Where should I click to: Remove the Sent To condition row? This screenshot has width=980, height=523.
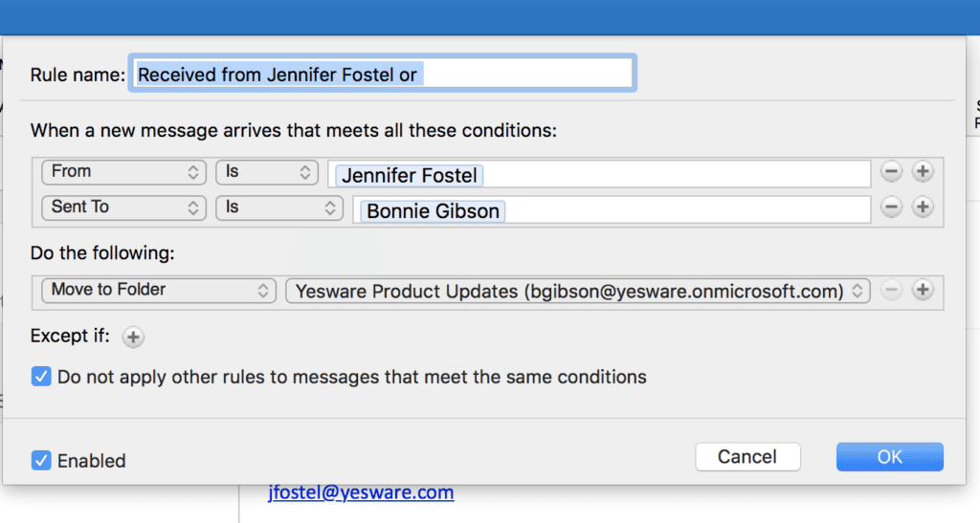click(891, 207)
